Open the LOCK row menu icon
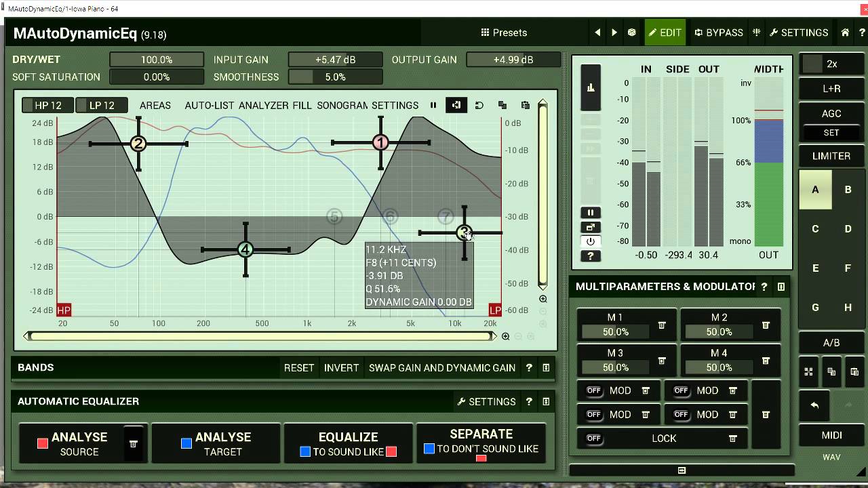 733,439
